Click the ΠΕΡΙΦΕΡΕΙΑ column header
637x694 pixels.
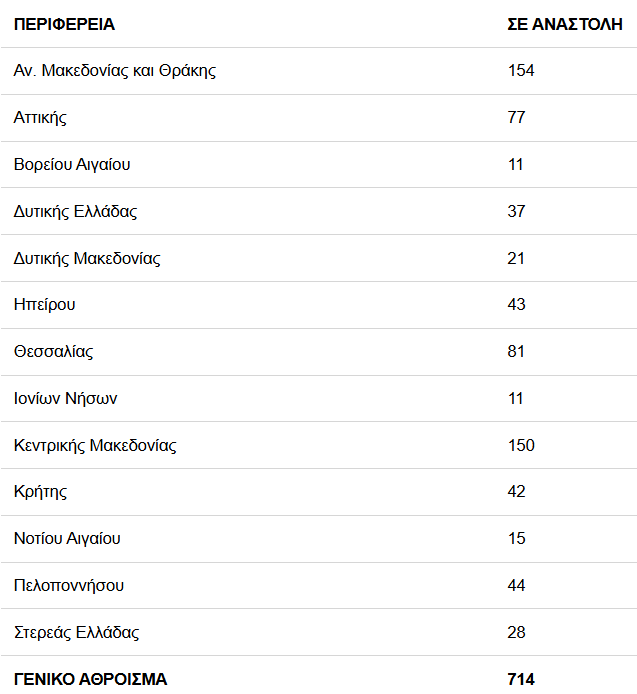[64, 24]
